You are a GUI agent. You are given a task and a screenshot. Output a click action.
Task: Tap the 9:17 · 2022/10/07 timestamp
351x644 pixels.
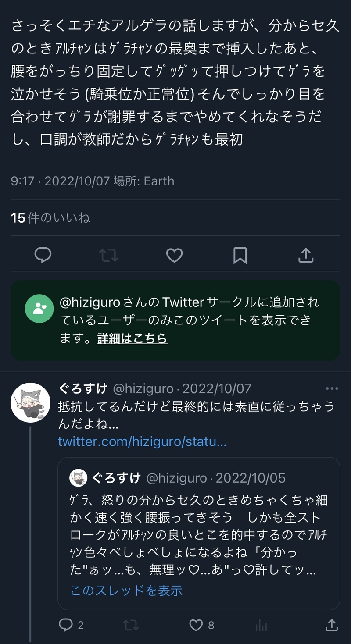click(x=60, y=181)
